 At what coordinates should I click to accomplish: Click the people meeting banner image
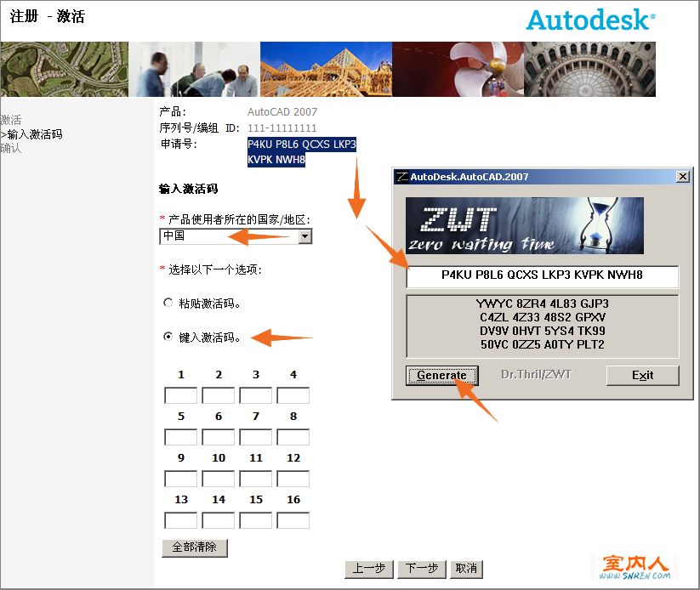click(x=194, y=69)
